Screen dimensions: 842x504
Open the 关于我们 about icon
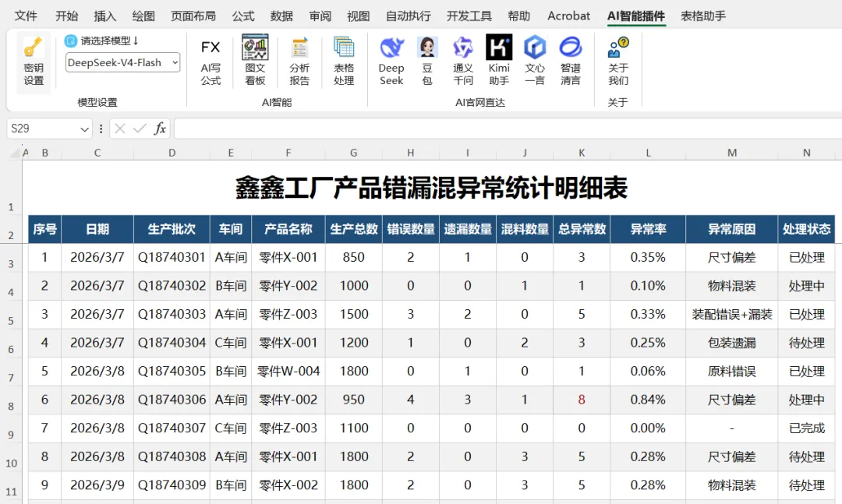(x=618, y=48)
